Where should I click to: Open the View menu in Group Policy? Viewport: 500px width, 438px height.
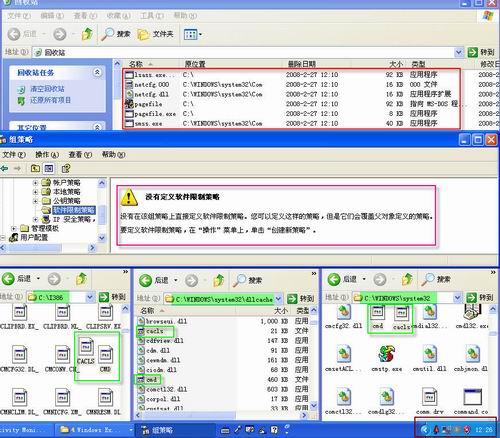80,155
